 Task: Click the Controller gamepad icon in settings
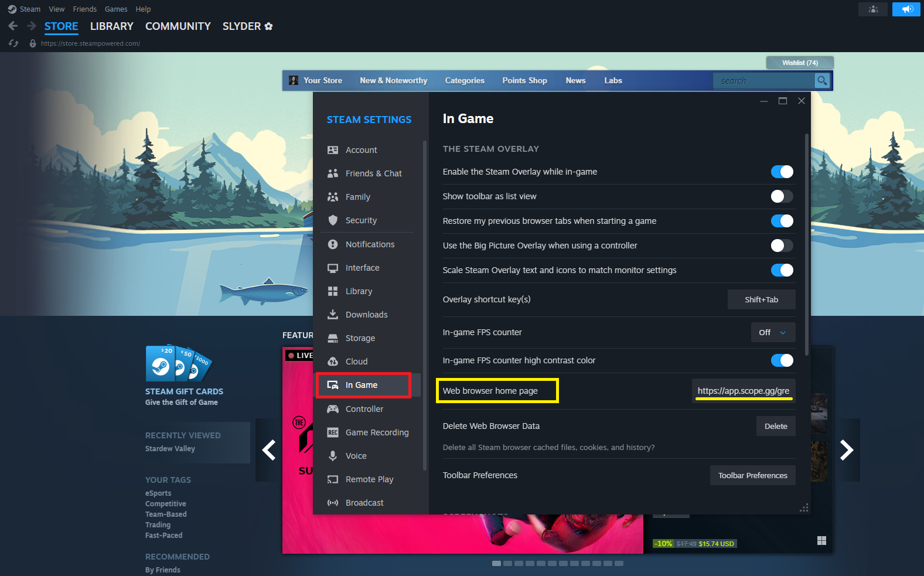pyautogui.click(x=333, y=409)
